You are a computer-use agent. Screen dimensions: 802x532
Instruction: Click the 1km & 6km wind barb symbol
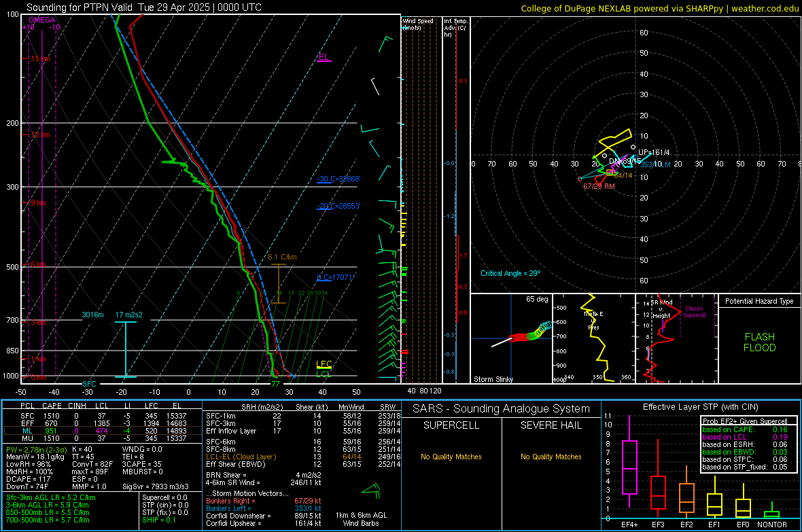[x=371, y=491]
